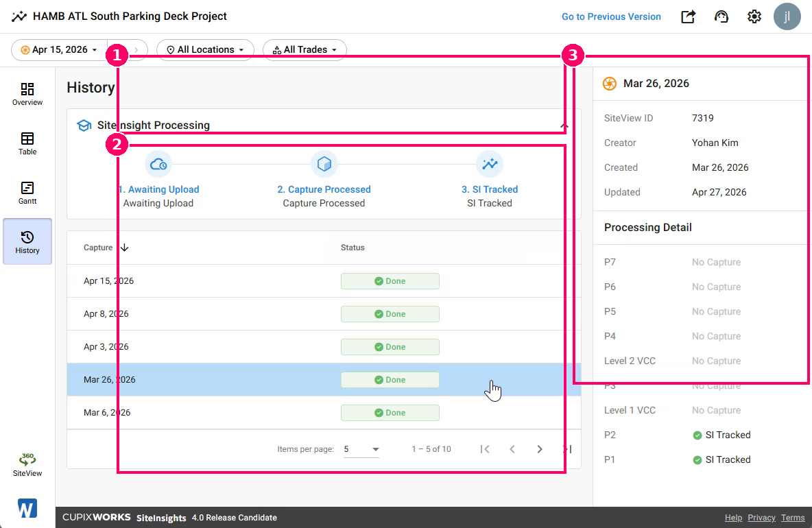The width and height of the screenshot is (812, 528).
Task: Click the orange capture icon beside Mar 26, 2026
Action: pyautogui.click(x=610, y=84)
